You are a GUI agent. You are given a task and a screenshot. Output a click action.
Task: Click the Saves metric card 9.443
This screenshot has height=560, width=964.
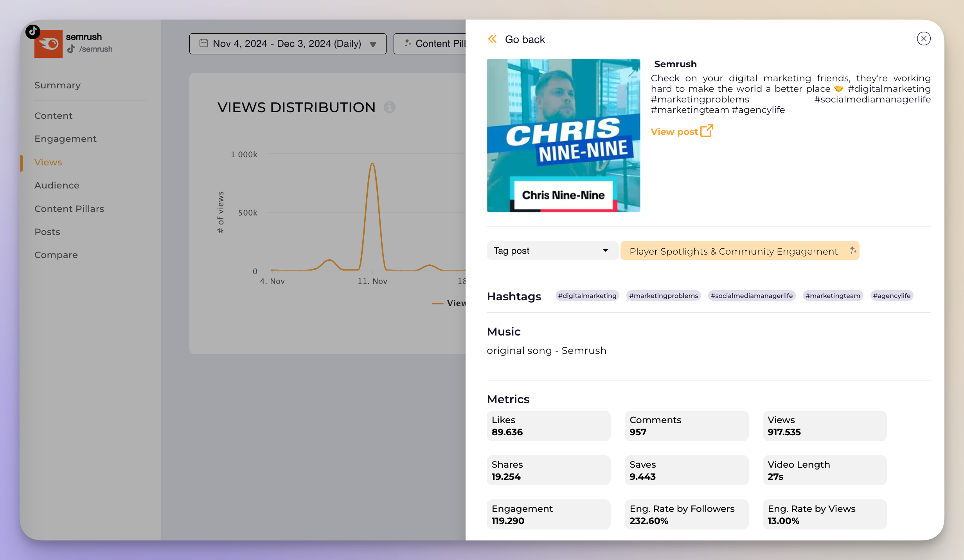point(687,470)
